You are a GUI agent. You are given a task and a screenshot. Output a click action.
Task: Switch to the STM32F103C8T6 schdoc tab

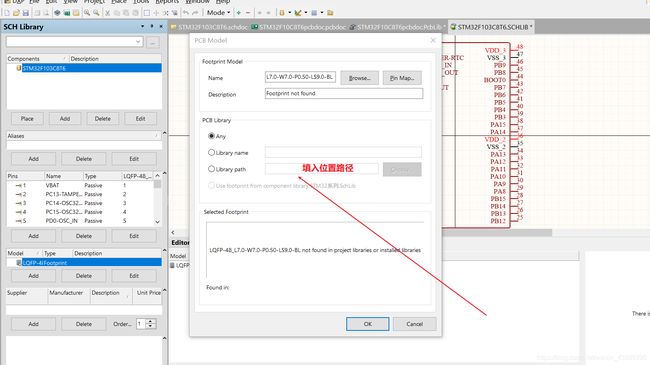[x=210, y=27]
